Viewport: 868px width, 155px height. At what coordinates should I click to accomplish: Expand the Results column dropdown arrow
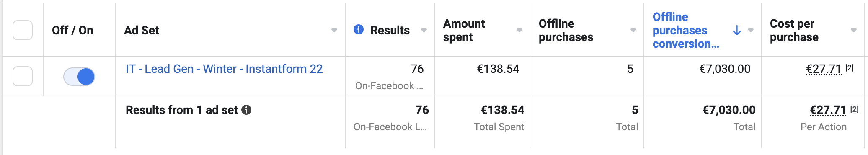pyautogui.click(x=424, y=30)
